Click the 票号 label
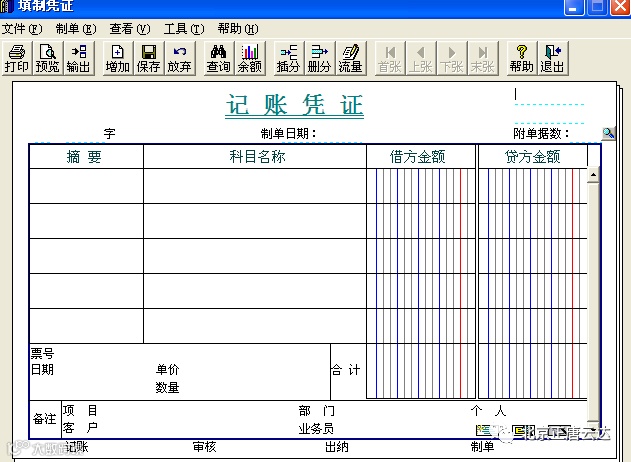 pyautogui.click(x=42, y=354)
